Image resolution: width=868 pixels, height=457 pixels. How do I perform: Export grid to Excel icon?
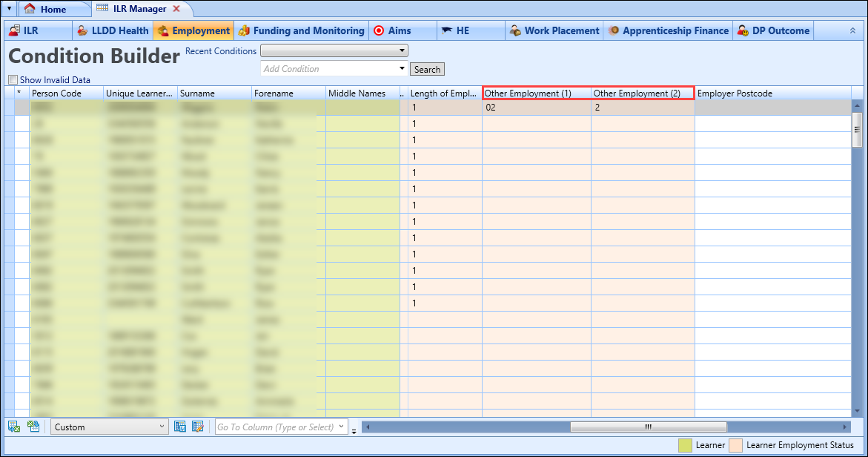click(x=14, y=427)
